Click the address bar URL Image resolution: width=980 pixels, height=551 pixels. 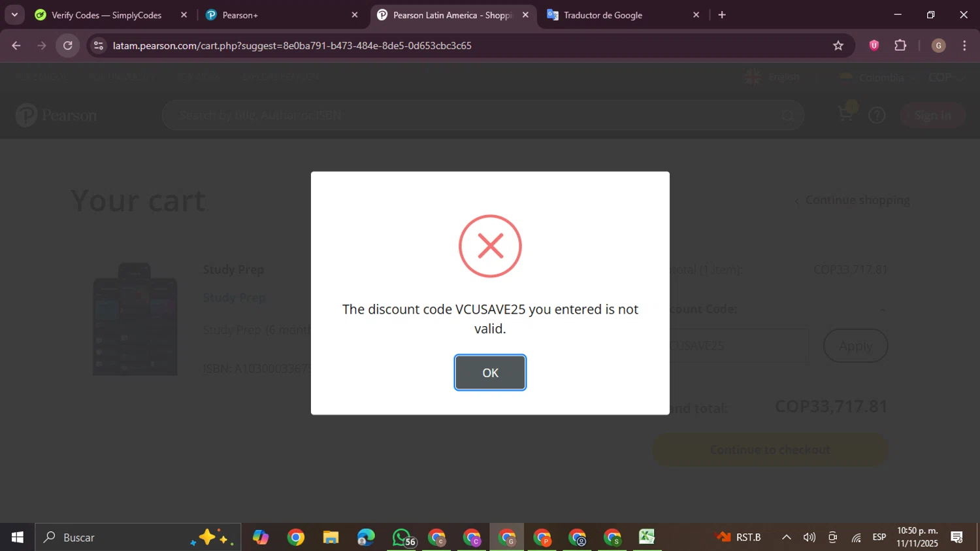click(x=292, y=46)
